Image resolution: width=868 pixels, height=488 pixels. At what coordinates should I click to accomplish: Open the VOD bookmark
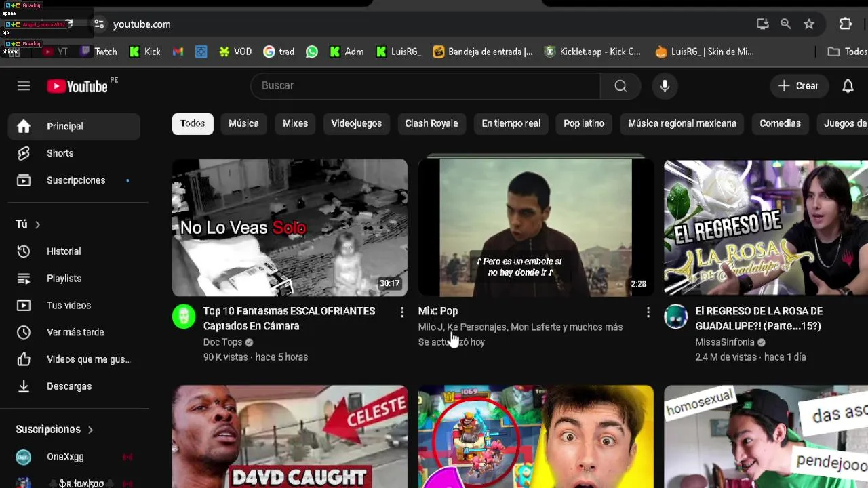pyautogui.click(x=235, y=52)
